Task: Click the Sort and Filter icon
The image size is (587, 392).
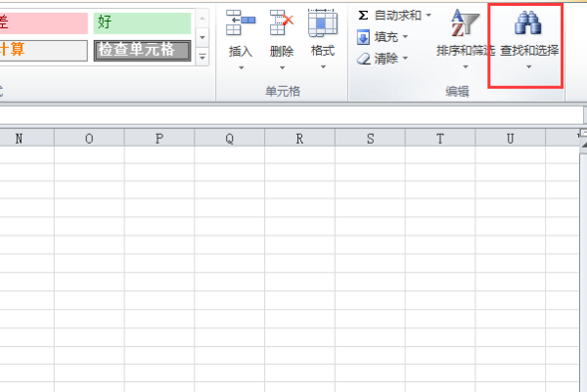Action: coord(465,23)
